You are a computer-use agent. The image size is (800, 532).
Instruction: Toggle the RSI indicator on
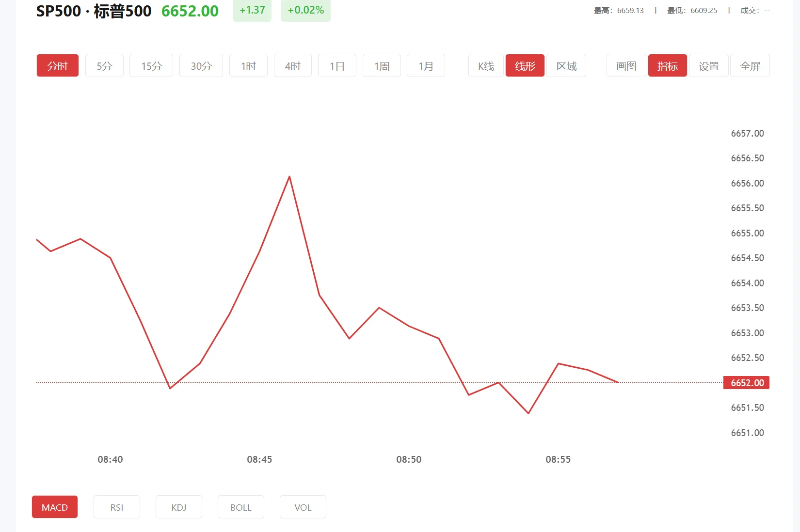coord(116,507)
